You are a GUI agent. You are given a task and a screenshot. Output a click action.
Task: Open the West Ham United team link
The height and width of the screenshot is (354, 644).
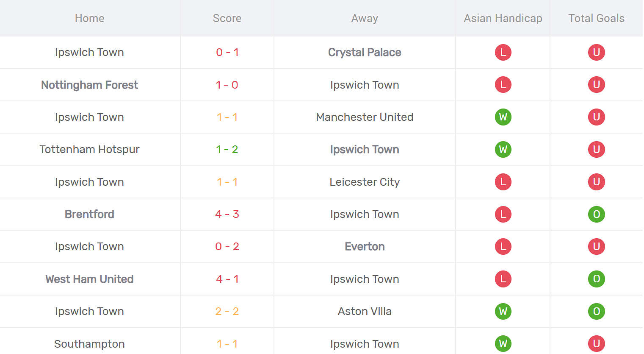(89, 279)
